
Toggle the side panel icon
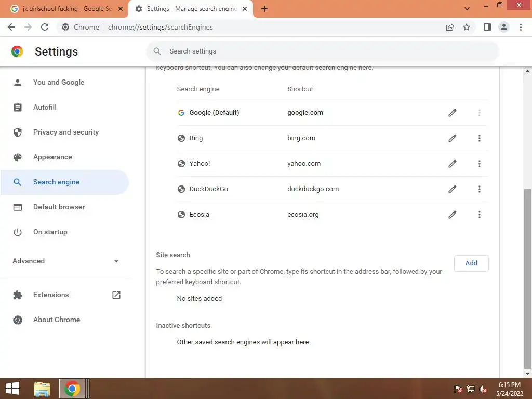point(487,27)
